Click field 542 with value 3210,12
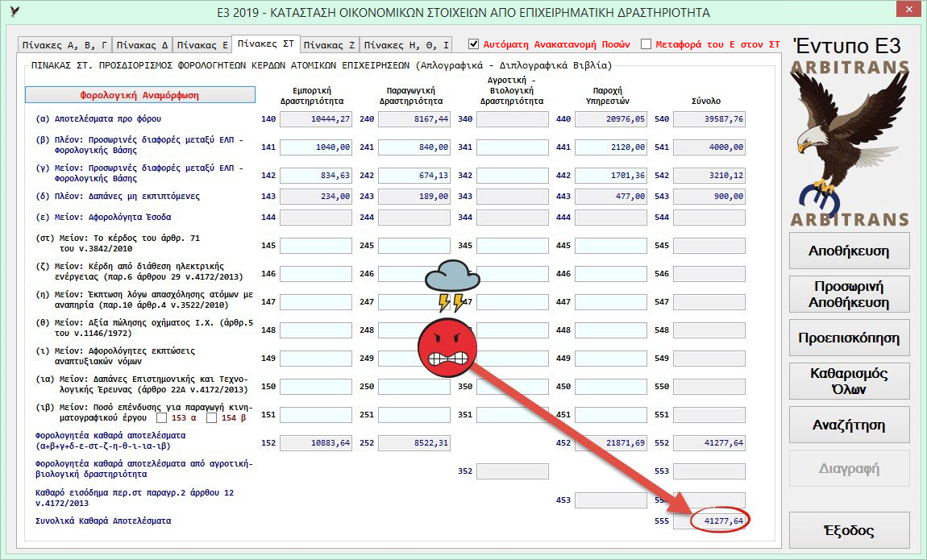The width and height of the screenshot is (927, 560). (709, 176)
